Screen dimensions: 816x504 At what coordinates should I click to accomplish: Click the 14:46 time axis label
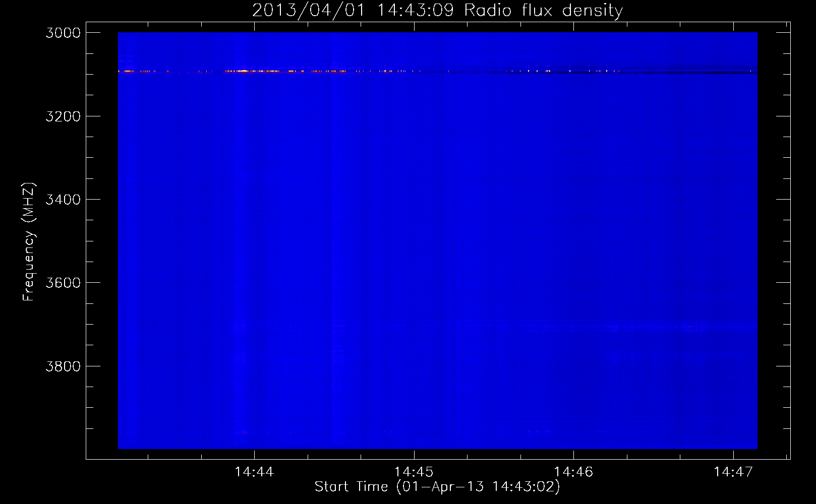573,472
